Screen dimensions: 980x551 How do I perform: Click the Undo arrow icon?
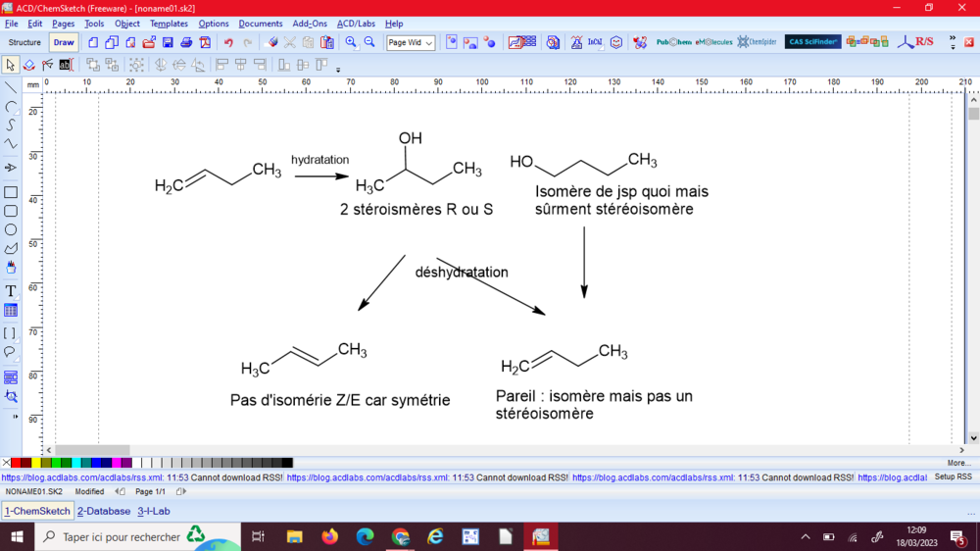pyautogui.click(x=228, y=42)
